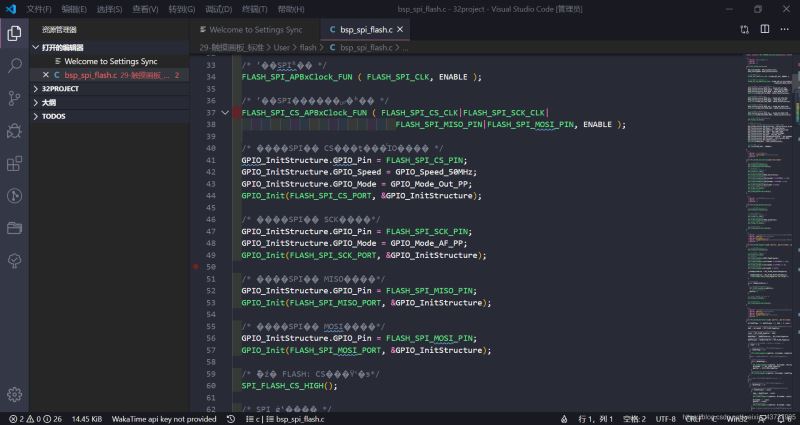Viewport: 800px width, 425px height.
Task: Open the Extensions view
Action: [x=14, y=164]
